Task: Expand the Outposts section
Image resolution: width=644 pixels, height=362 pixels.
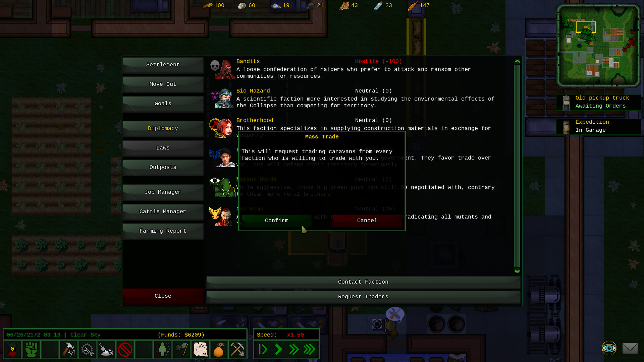Action: click(x=163, y=167)
